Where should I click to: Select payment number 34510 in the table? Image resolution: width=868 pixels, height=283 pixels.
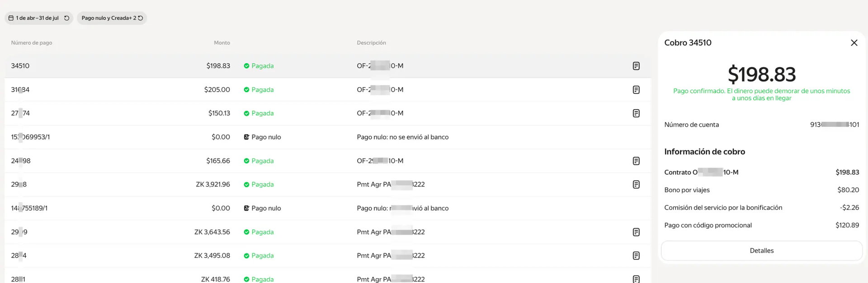[20, 66]
